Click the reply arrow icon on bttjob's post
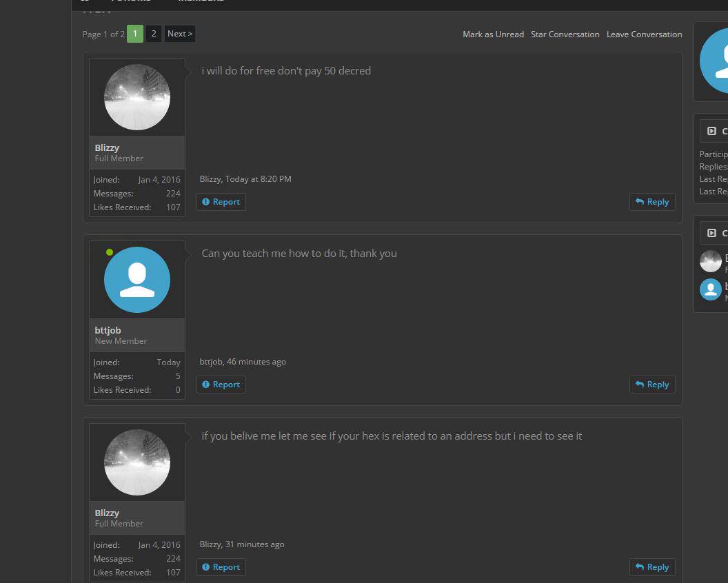This screenshot has width=728, height=583. tap(639, 385)
